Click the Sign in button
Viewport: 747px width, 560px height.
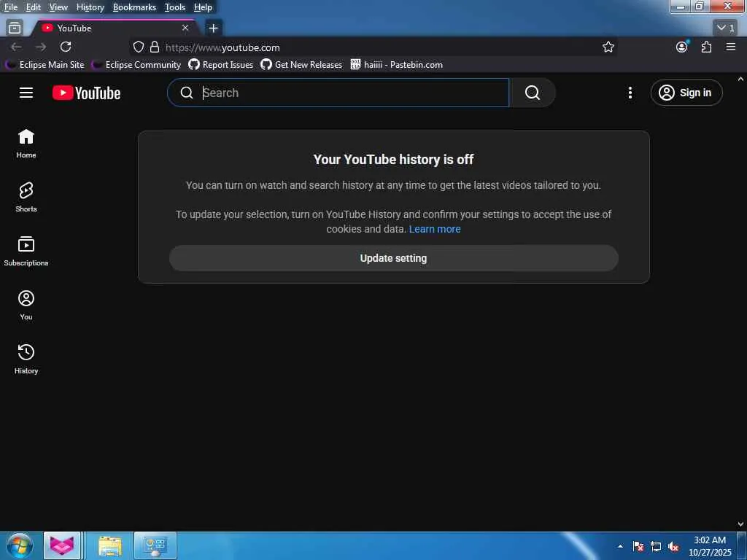[686, 93]
